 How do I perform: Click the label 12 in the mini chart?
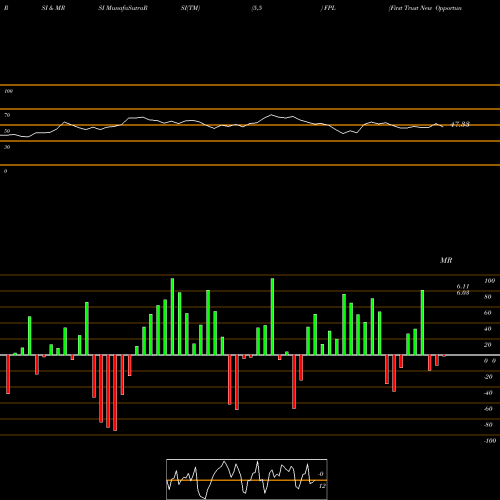(322, 486)
